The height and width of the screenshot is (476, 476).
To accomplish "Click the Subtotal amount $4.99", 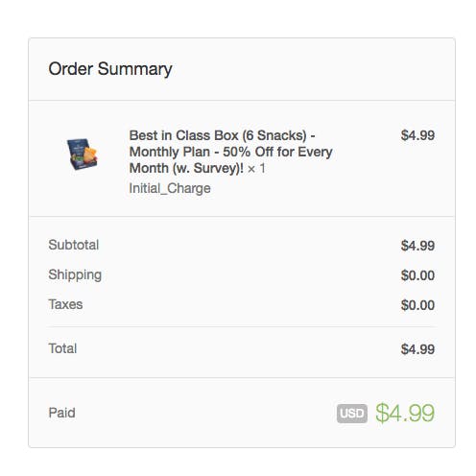I will [x=417, y=246].
